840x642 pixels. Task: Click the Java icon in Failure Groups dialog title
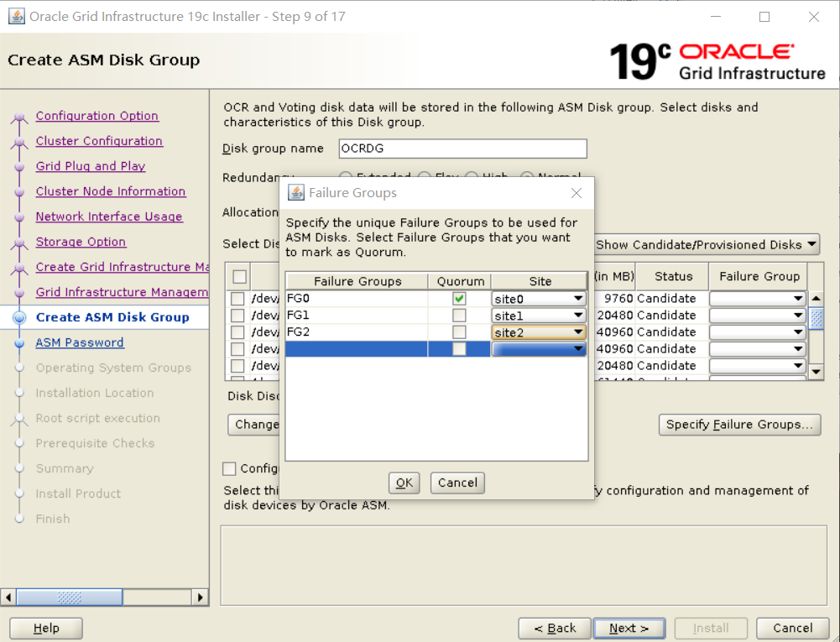(295, 192)
